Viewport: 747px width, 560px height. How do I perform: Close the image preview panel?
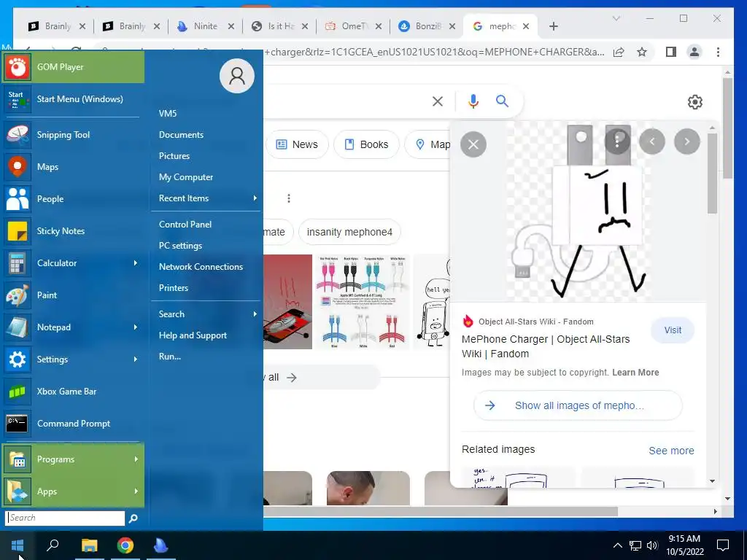click(x=473, y=144)
